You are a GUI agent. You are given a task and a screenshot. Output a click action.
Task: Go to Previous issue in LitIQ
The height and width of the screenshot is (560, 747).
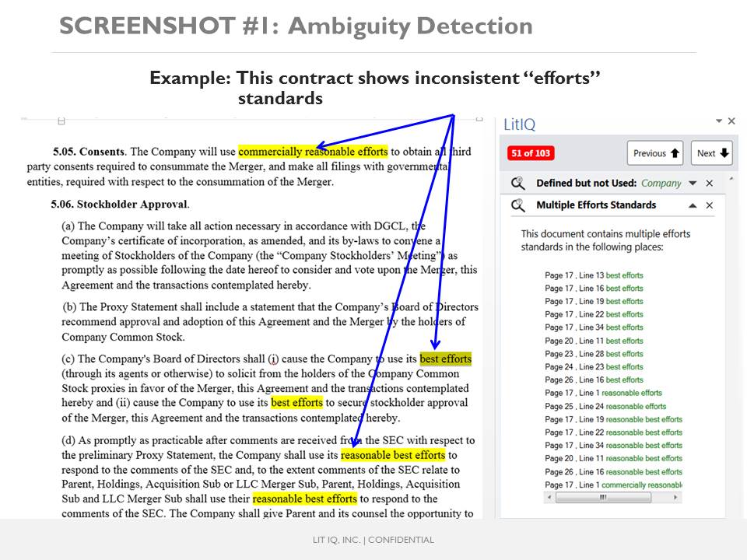(x=655, y=153)
